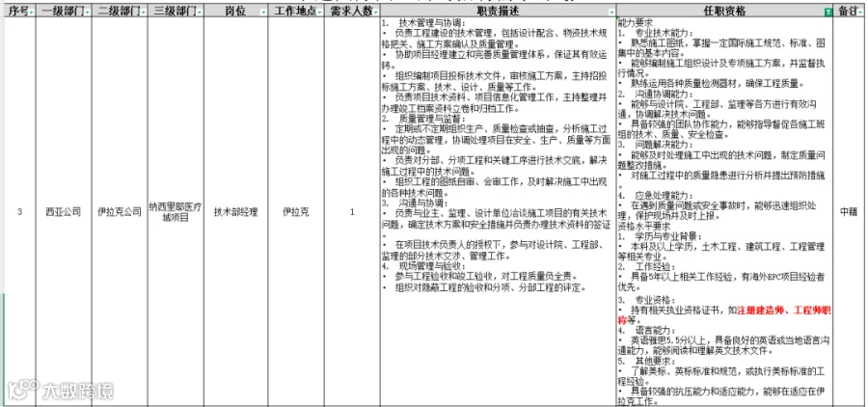Select the cell containing 西亚公司
The image size is (868, 407).
pyautogui.click(x=65, y=211)
